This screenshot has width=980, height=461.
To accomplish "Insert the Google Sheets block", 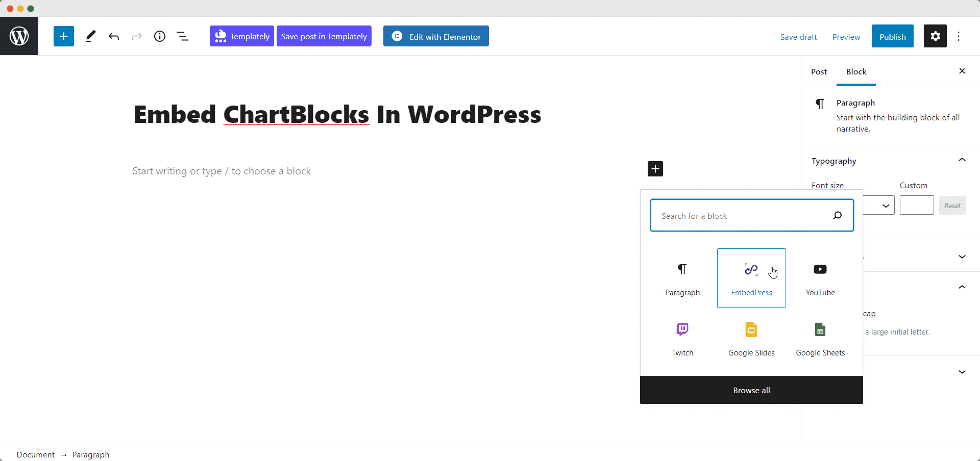I will 820,339.
